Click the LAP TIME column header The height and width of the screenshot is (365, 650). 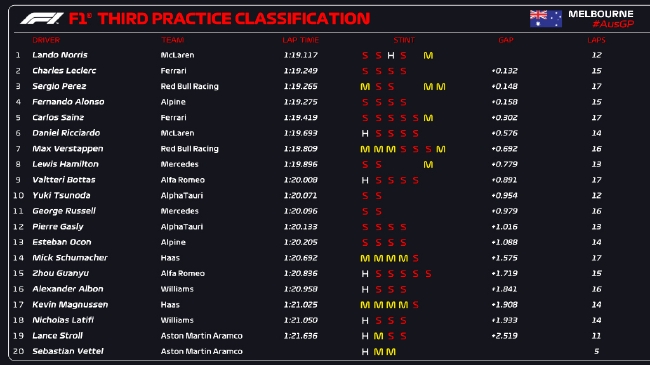(x=301, y=40)
